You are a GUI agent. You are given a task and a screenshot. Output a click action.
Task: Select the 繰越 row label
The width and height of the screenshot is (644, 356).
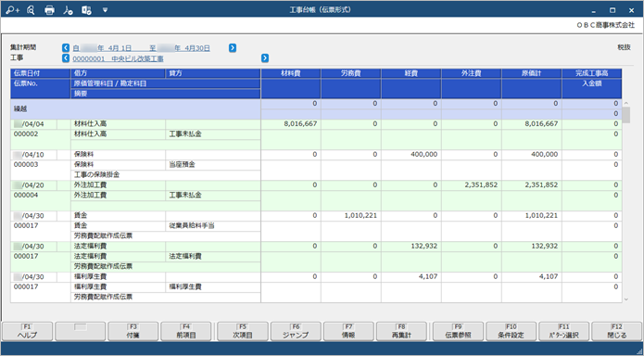click(20, 109)
